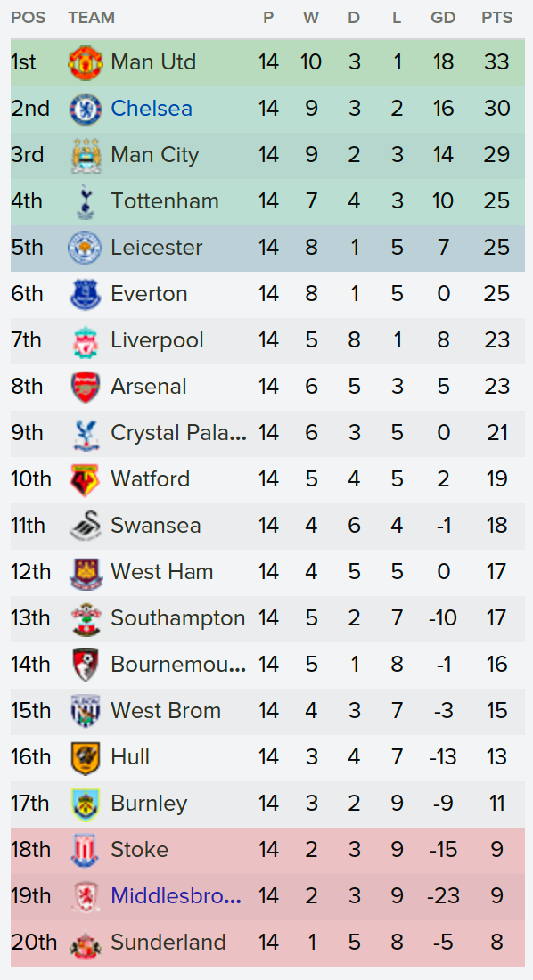
Task: Open the Middlesbrough team link
Action: [177, 896]
